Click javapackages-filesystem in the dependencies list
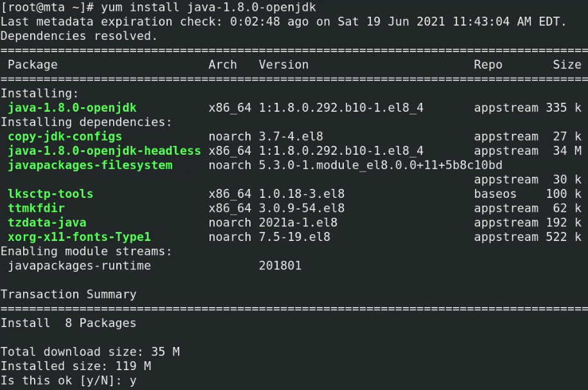Image resolution: width=588 pixels, height=390 pixels. click(90, 165)
